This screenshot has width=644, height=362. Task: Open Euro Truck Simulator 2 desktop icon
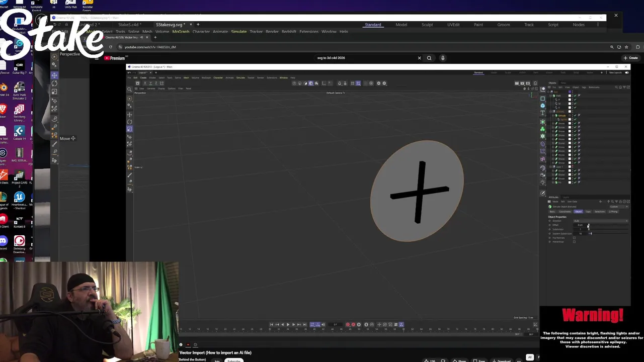click(x=20, y=92)
